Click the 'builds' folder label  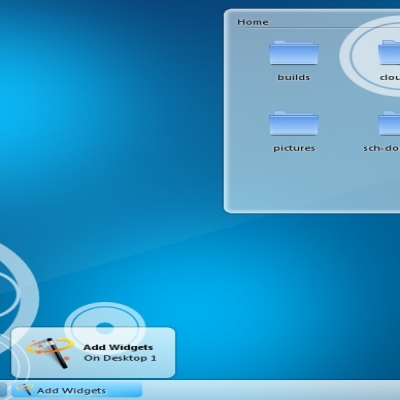[x=294, y=77]
